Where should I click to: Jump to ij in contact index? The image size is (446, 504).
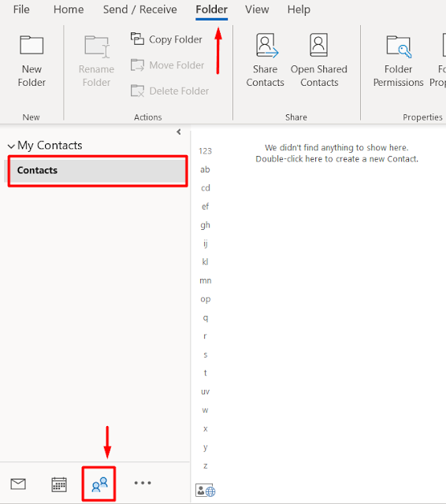(205, 243)
